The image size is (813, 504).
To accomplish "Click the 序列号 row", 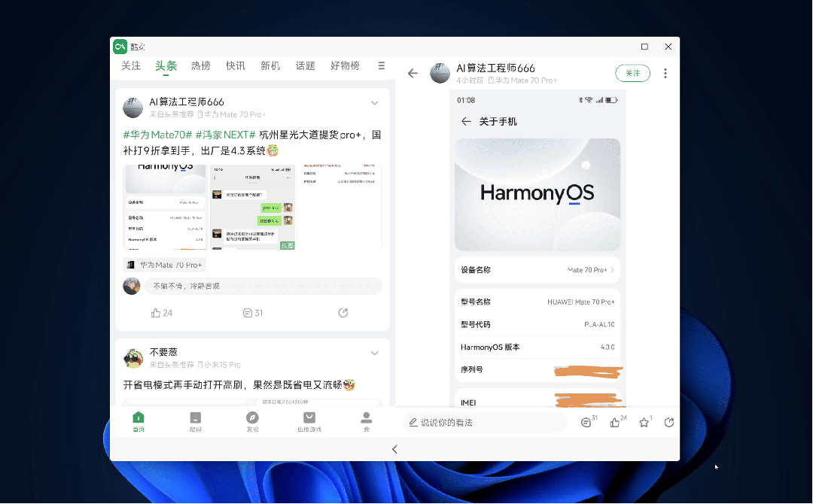I will [537, 370].
